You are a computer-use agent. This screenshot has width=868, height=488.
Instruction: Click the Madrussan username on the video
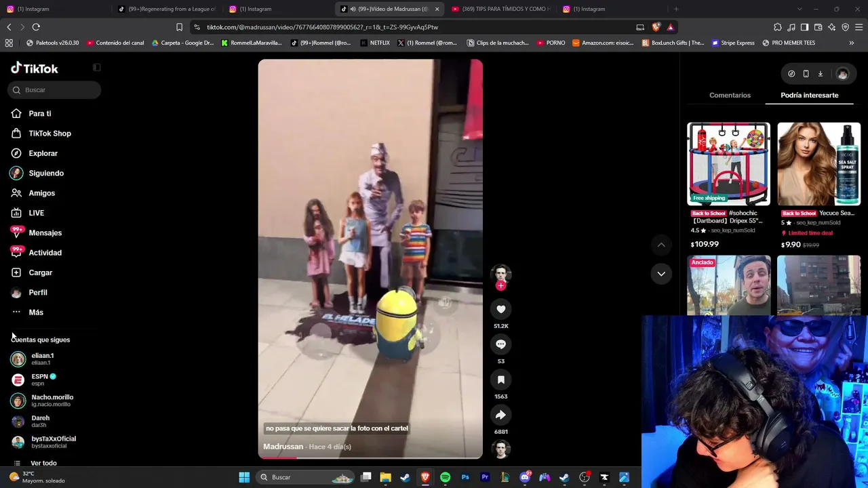pos(283,447)
